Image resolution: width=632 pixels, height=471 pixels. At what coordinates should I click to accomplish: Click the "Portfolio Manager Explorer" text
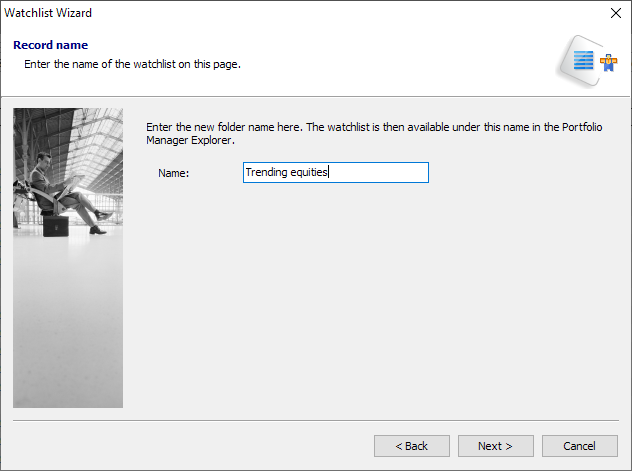tap(190, 141)
